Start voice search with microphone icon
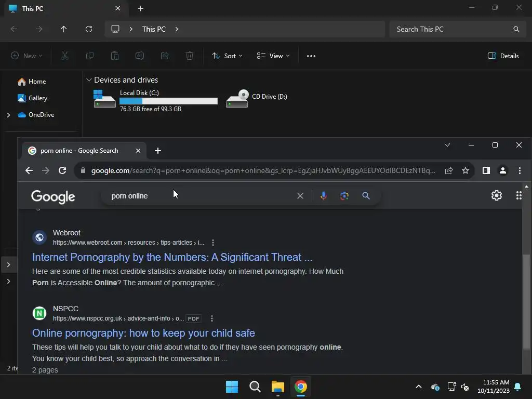532x399 pixels. click(x=324, y=196)
